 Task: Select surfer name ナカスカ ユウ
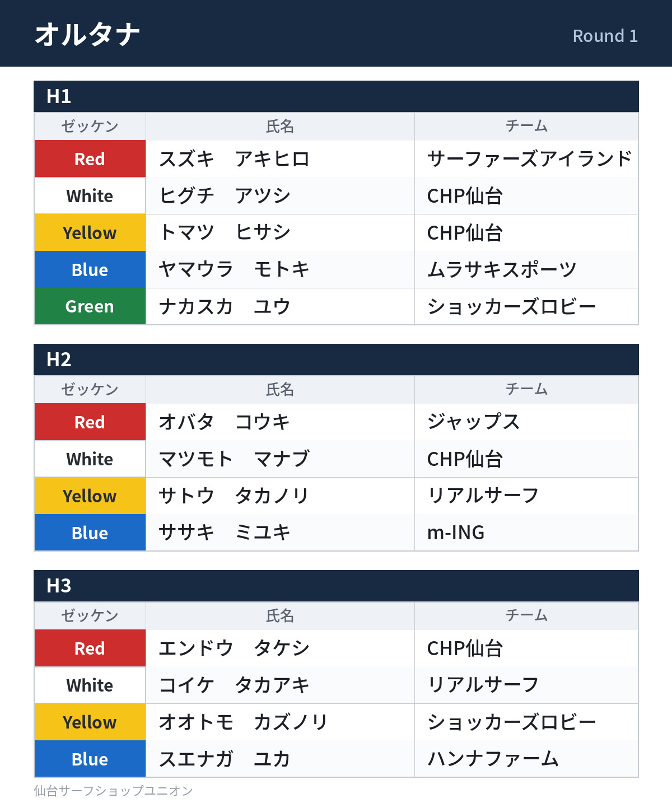(225, 306)
